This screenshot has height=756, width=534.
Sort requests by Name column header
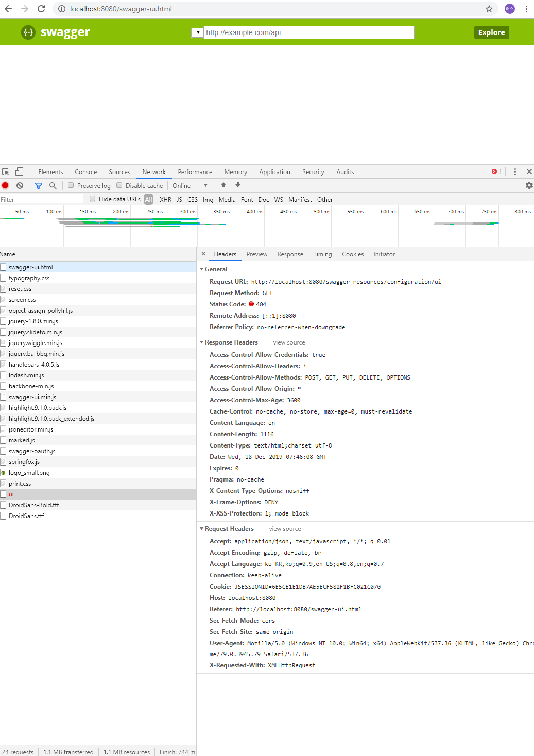click(98, 254)
